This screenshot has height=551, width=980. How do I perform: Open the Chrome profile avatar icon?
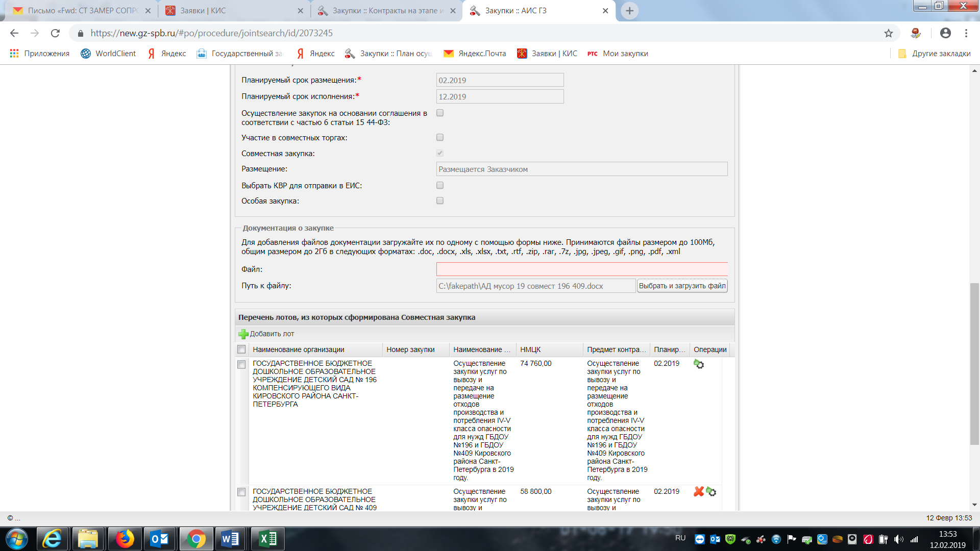pyautogui.click(x=945, y=33)
